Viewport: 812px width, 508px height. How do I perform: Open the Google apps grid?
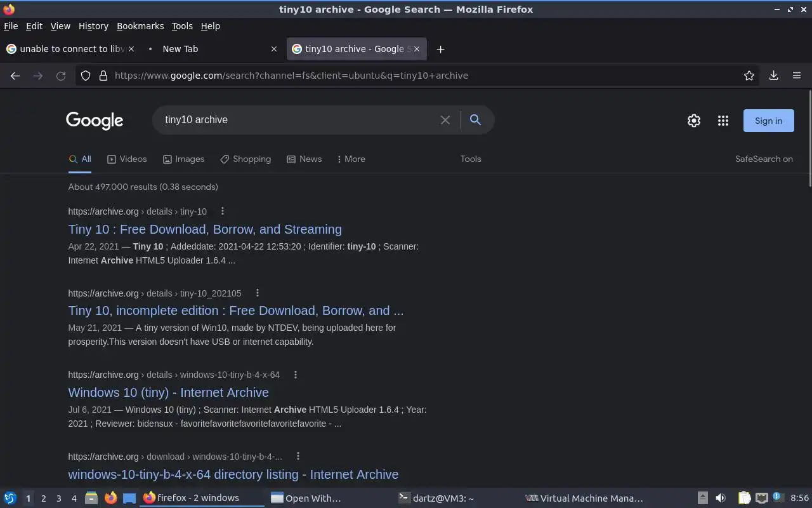723,121
